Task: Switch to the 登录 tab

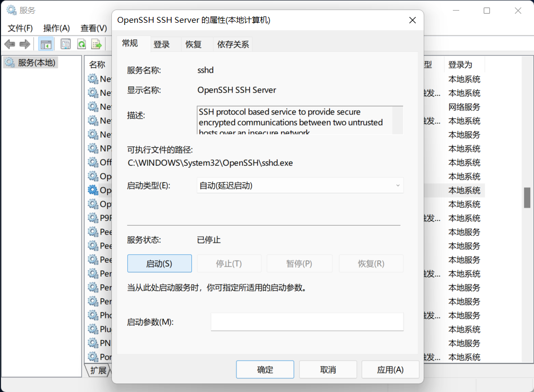Action: tap(162, 44)
